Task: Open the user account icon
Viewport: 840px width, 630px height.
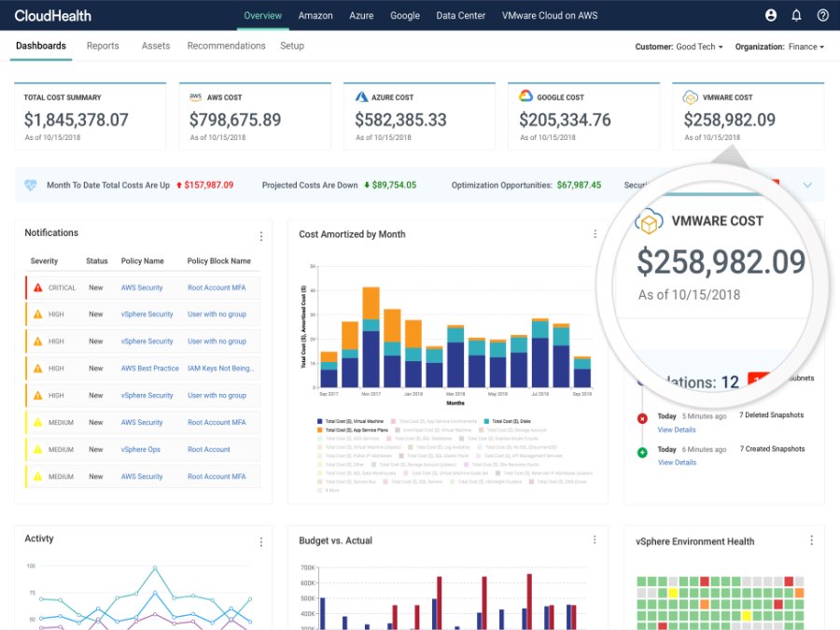Action: [x=770, y=15]
